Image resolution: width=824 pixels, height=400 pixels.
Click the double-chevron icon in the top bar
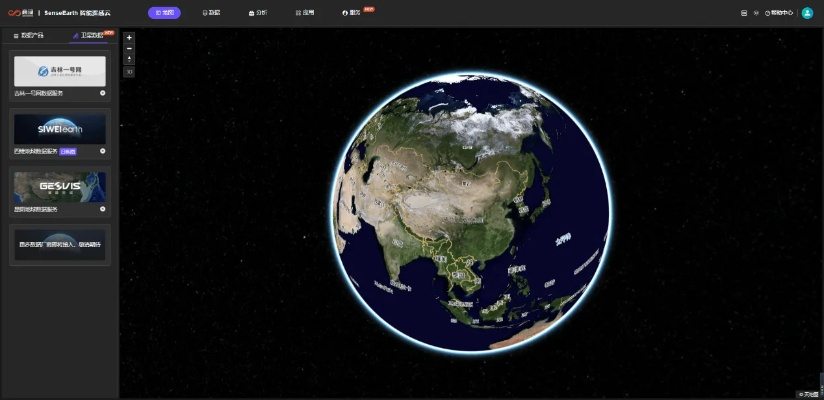pos(755,13)
